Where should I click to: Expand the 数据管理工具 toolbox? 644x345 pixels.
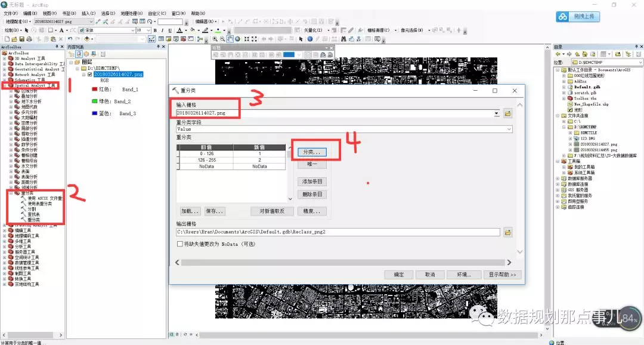tap(5, 263)
